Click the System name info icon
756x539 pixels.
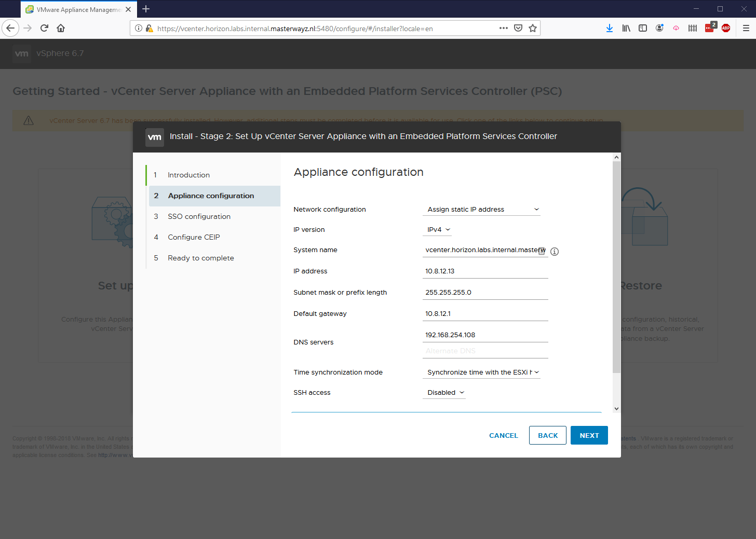tap(555, 252)
